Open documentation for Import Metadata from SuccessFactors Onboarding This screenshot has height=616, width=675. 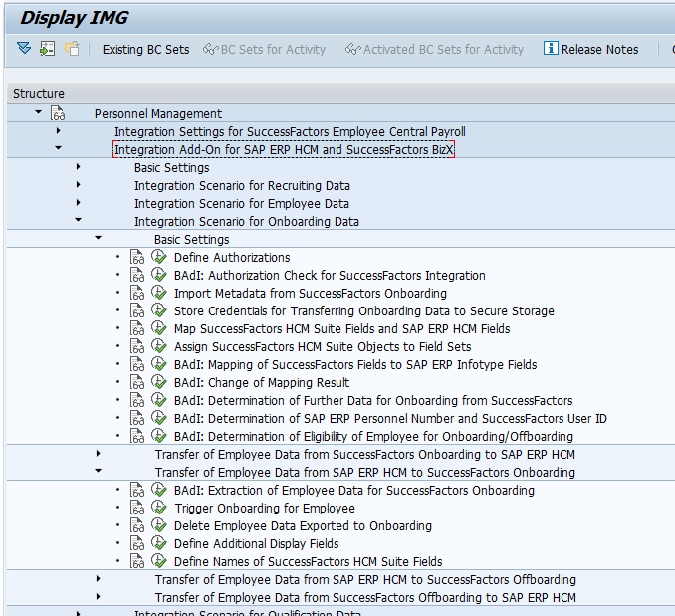[x=137, y=293]
